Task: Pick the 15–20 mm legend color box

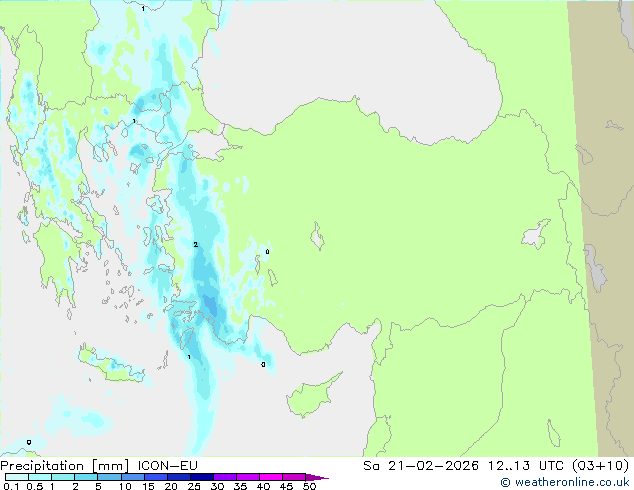Action: coord(155,477)
